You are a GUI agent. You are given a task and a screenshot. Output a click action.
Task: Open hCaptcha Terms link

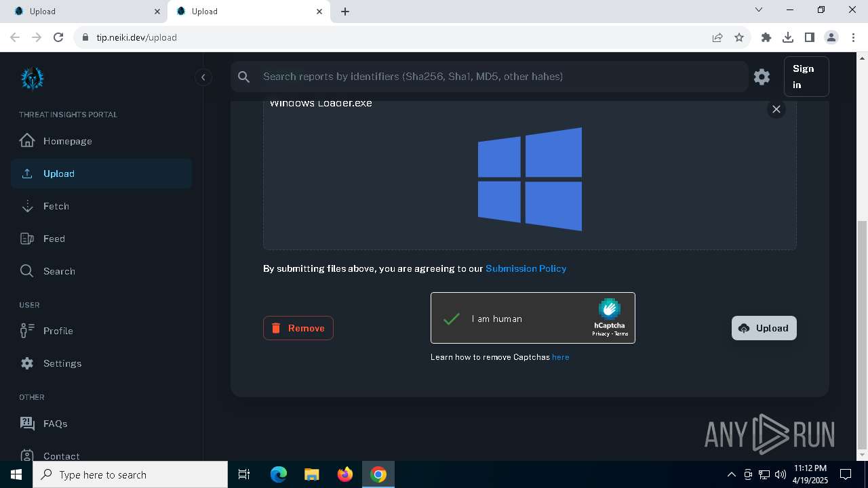pyautogui.click(x=621, y=334)
